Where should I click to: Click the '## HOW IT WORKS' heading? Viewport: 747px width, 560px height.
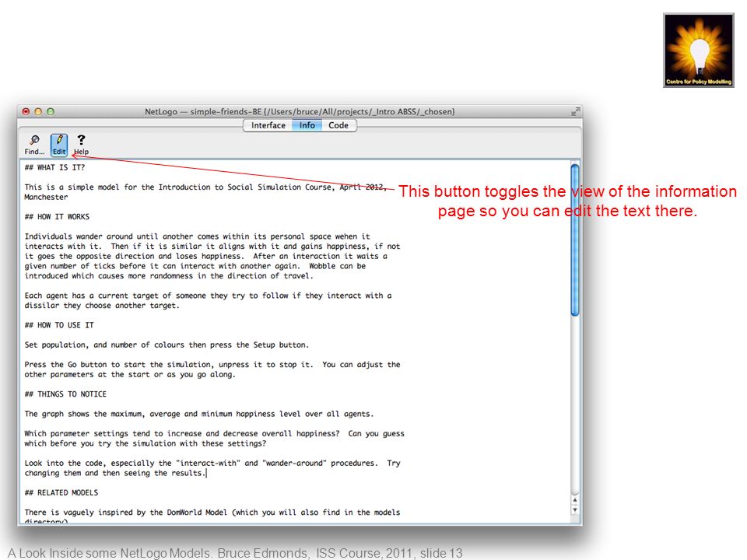coord(57,217)
